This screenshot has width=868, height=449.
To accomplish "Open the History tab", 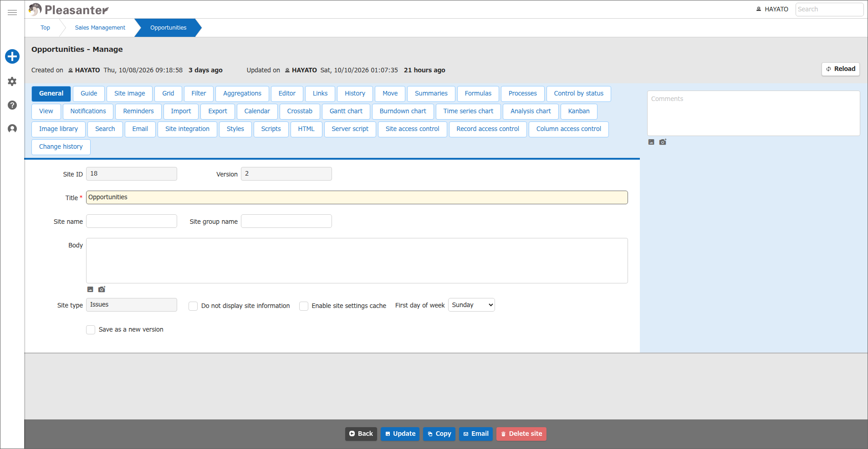I will coord(355,94).
